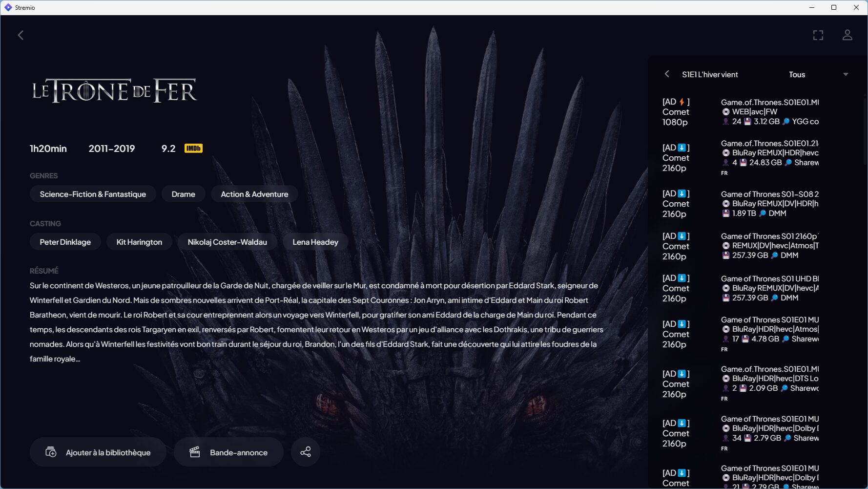Click the download icon on the 24.83 GB stream badge
Viewport: 868px width, 489px height.
point(682,148)
